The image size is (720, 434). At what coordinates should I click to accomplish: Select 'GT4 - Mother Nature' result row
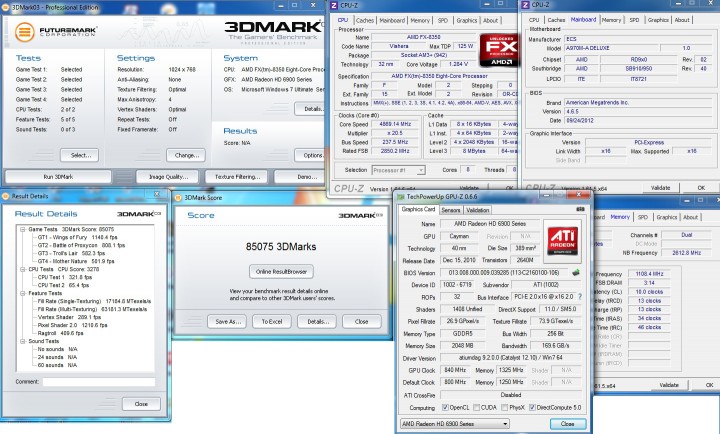tap(76, 261)
